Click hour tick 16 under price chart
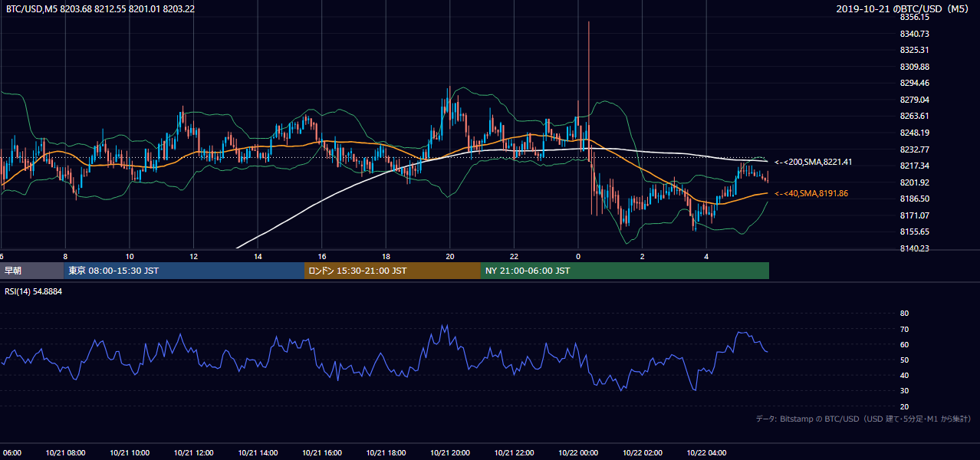 click(x=321, y=256)
